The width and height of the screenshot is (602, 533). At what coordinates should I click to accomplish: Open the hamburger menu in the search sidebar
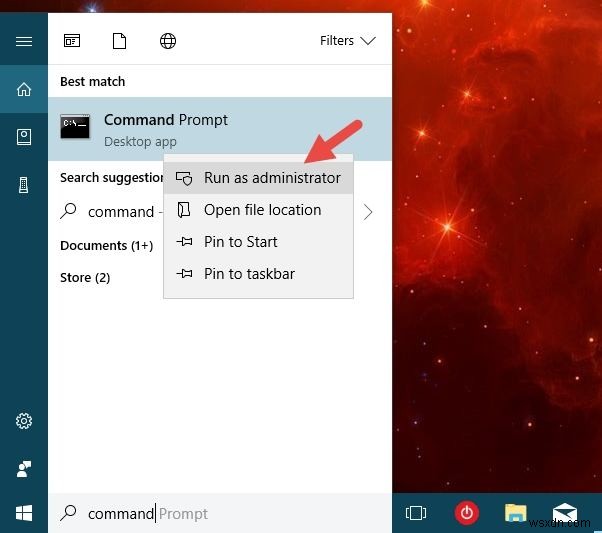[24, 41]
